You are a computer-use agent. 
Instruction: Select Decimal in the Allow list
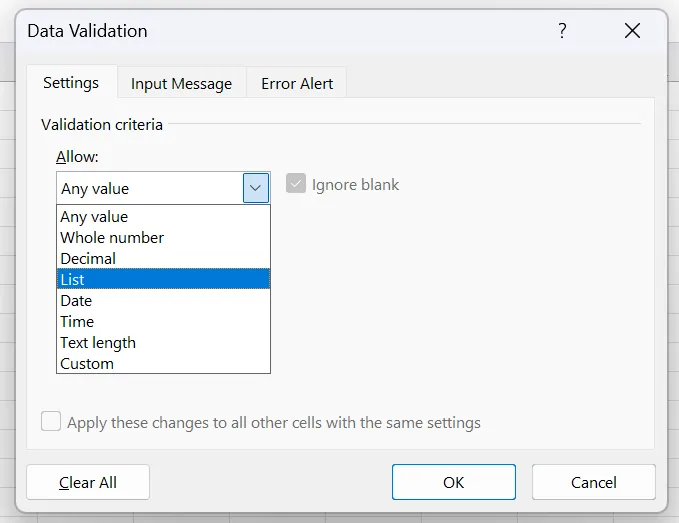tap(163, 258)
